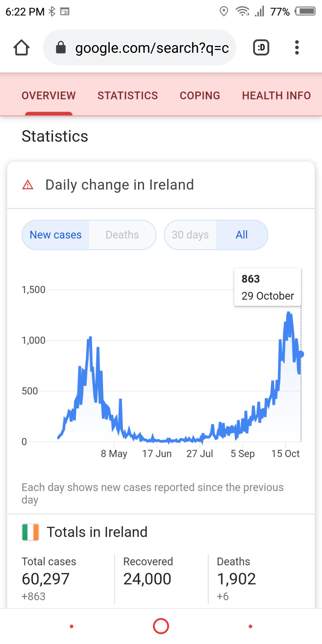Select the All time range
Screen dimensions: 322x644
pos(241,235)
